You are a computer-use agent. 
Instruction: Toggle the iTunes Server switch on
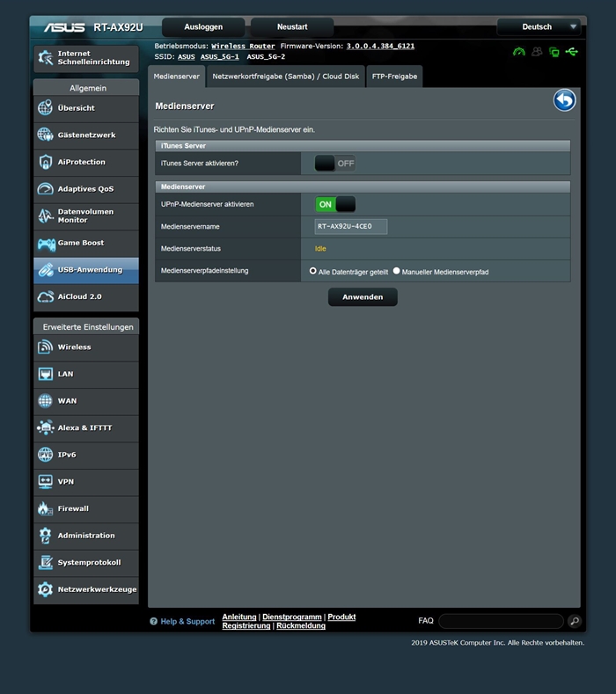334,164
